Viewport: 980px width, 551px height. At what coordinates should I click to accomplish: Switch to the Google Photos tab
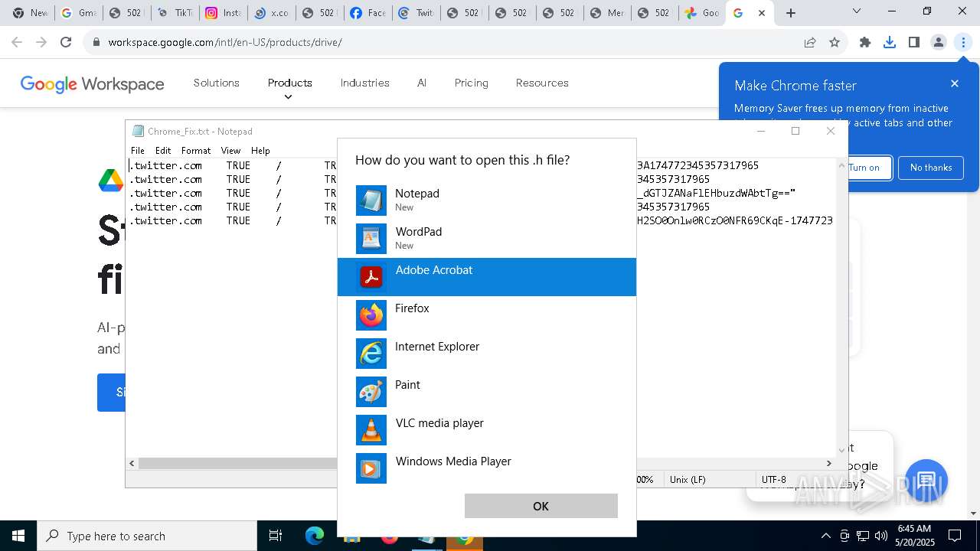tap(701, 13)
